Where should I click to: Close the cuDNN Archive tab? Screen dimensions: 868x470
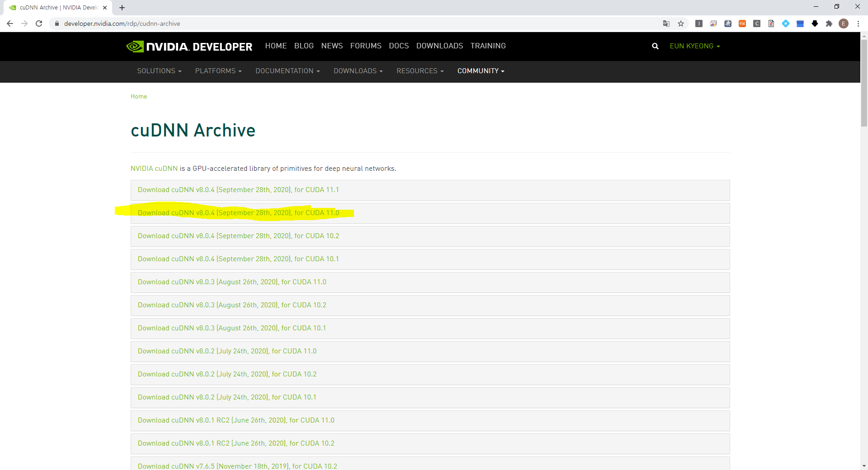pos(105,8)
